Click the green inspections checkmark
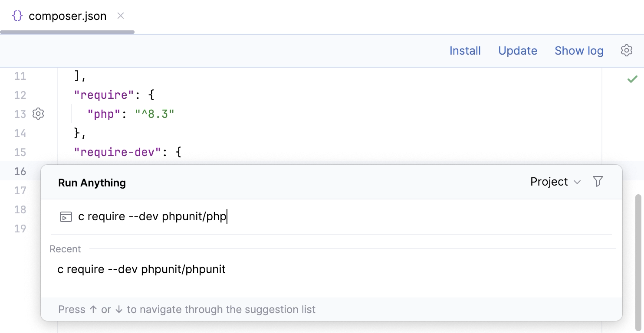 pos(632,78)
